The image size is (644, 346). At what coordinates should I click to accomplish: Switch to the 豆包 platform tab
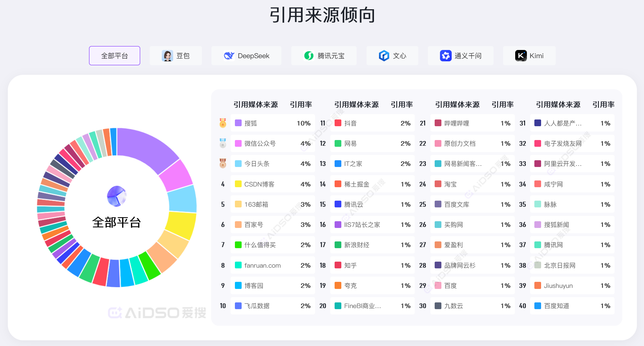tap(176, 56)
